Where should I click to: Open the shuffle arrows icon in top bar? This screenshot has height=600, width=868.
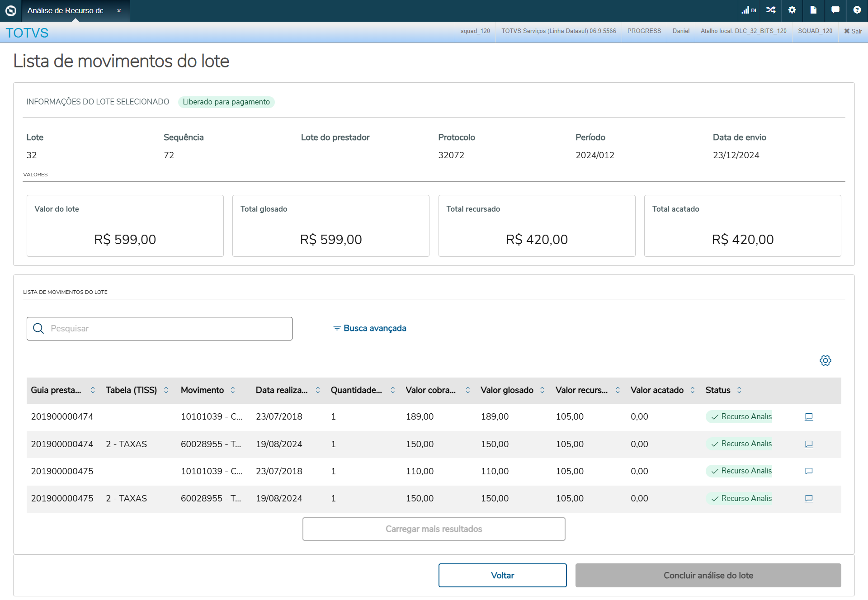771,10
